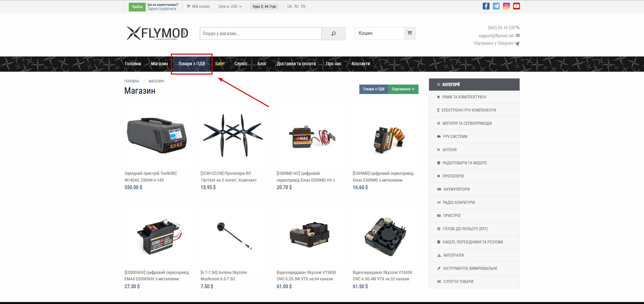This screenshot has height=304, width=644.
Task: Open Skyzone VT5850 transmitter product image
Action: tap(309, 235)
